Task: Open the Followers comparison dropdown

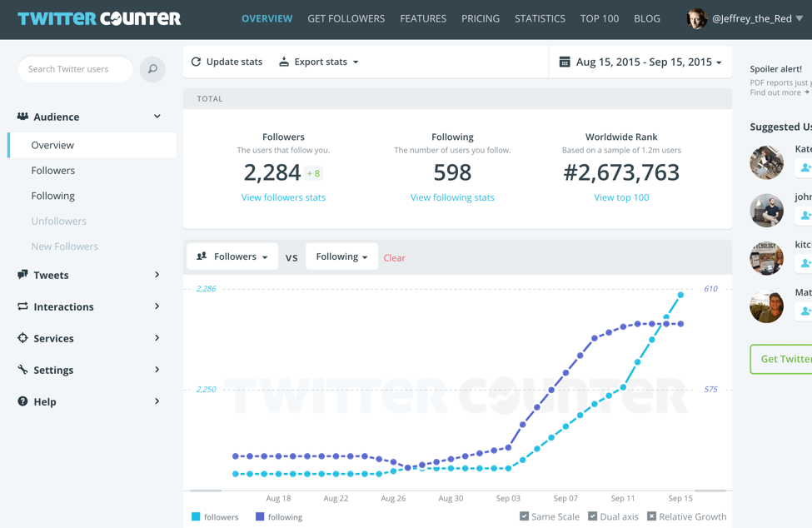Action: pos(232,256)
